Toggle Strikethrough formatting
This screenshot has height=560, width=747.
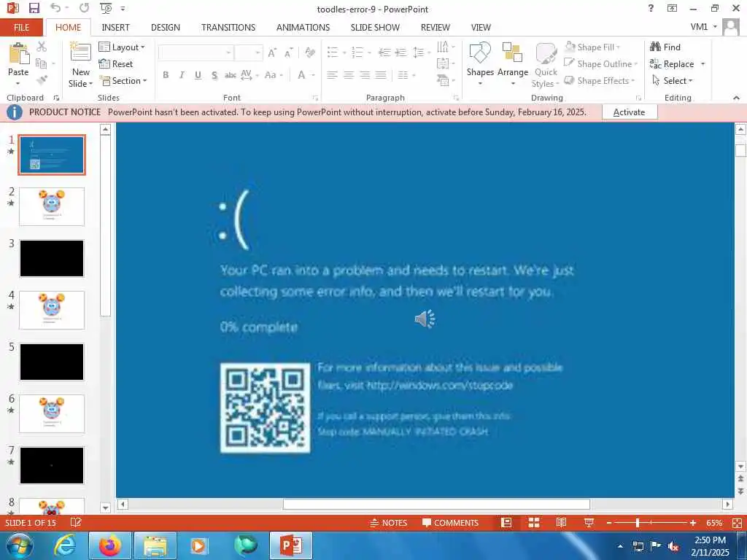coord(230,75)
